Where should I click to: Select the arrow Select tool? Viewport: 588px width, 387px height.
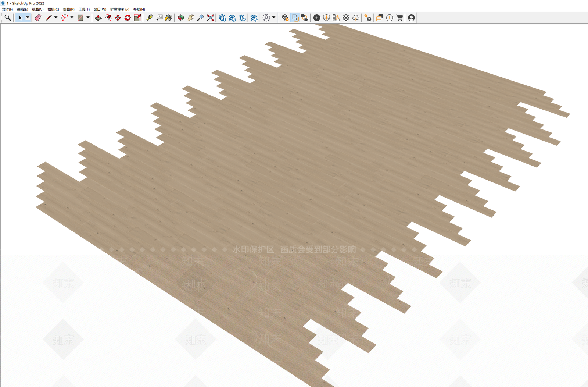[20, 18]
